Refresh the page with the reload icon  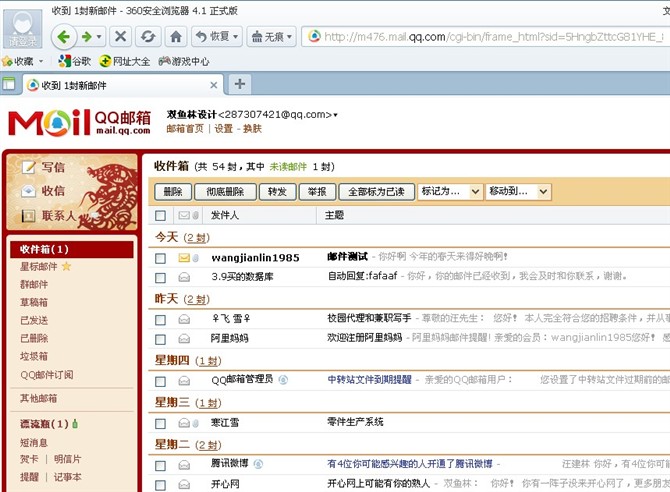point(148,36)
